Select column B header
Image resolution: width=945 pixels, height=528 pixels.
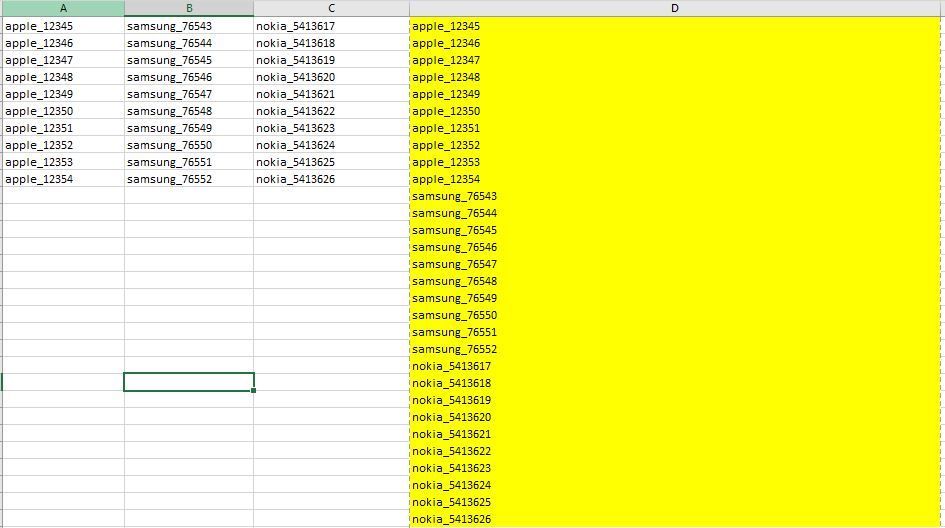pos(189,8)
